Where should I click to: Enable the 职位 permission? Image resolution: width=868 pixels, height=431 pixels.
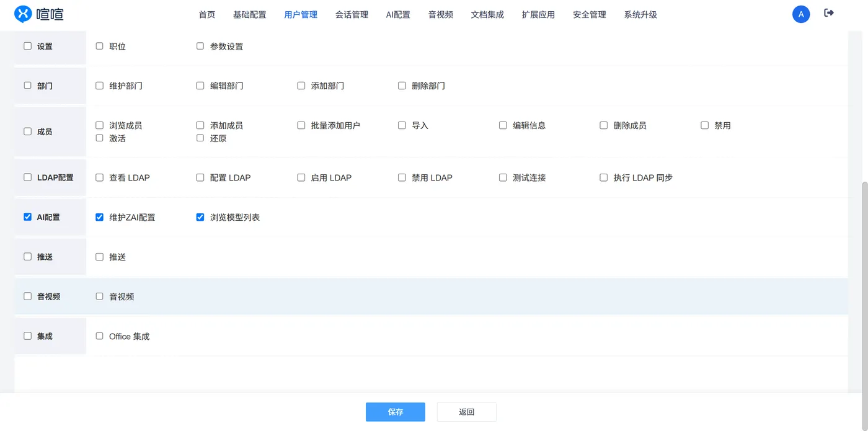[x=99, y=46]
